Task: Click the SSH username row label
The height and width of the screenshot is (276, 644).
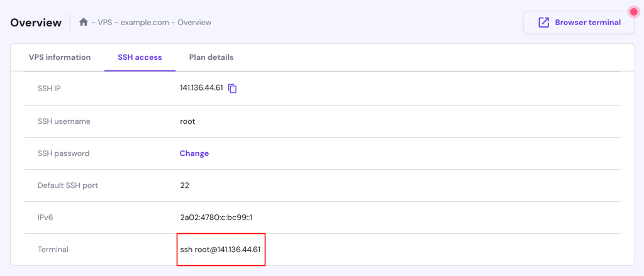Action: 64,121
